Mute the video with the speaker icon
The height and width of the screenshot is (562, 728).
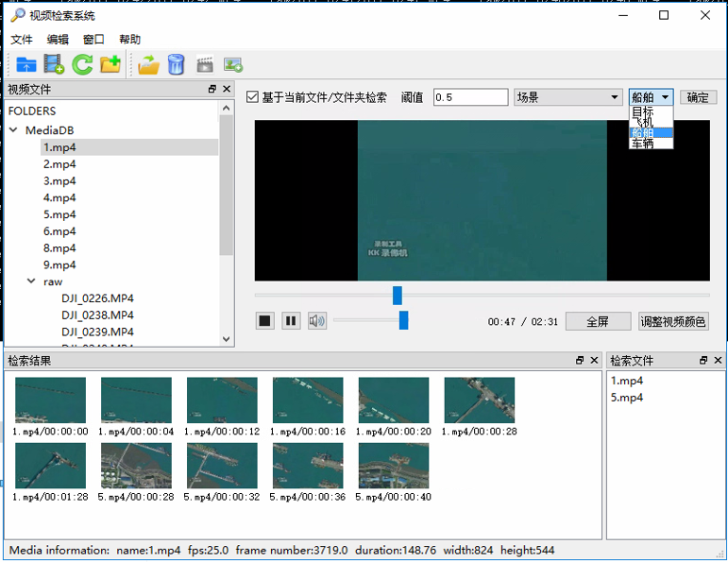click(317, 321)
